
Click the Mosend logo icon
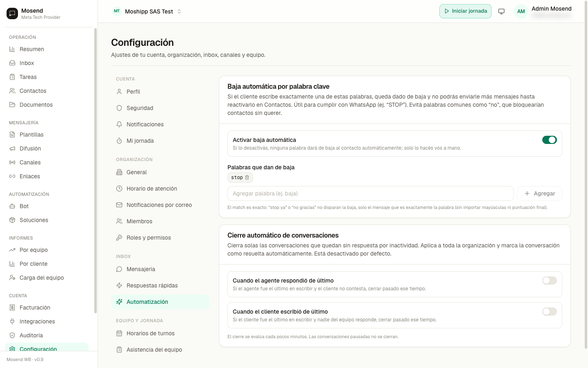(x=12, y=13)
